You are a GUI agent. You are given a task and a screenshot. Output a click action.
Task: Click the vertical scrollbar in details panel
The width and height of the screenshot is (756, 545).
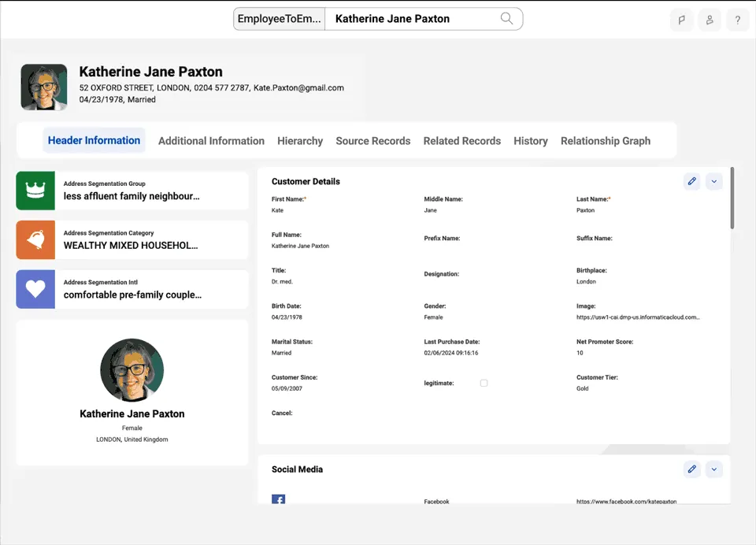[x=732, y=198]
